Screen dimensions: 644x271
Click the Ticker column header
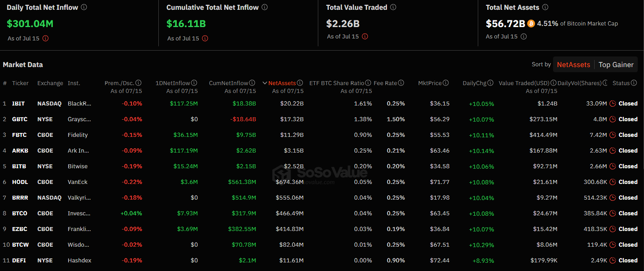[20, 83]
